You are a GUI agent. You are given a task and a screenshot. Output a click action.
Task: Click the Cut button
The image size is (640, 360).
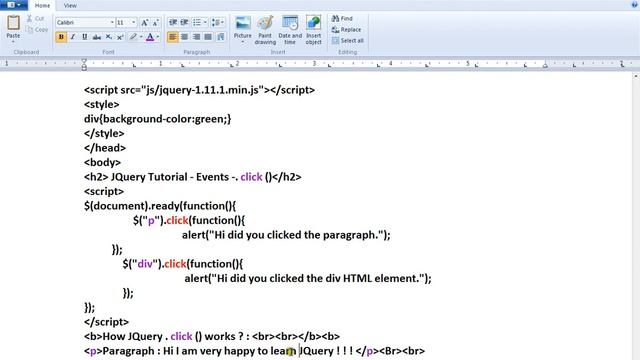point(36,18)
